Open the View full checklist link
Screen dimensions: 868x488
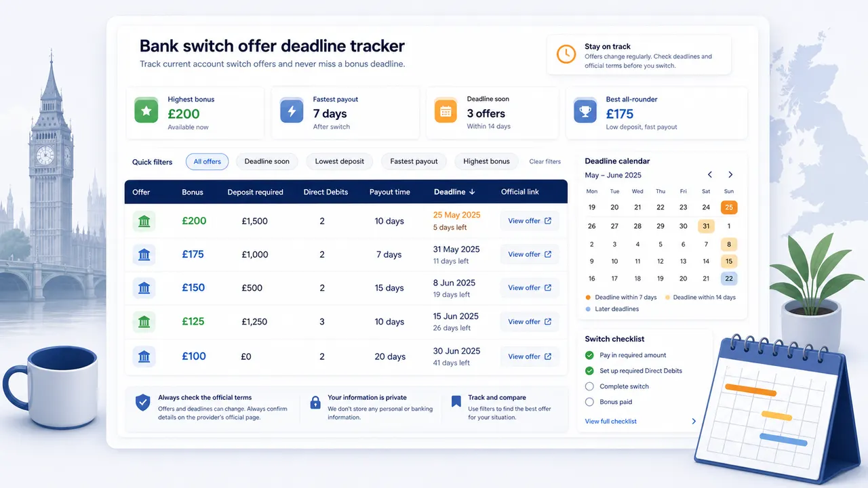pyautogui.click(x=611, y=422)
